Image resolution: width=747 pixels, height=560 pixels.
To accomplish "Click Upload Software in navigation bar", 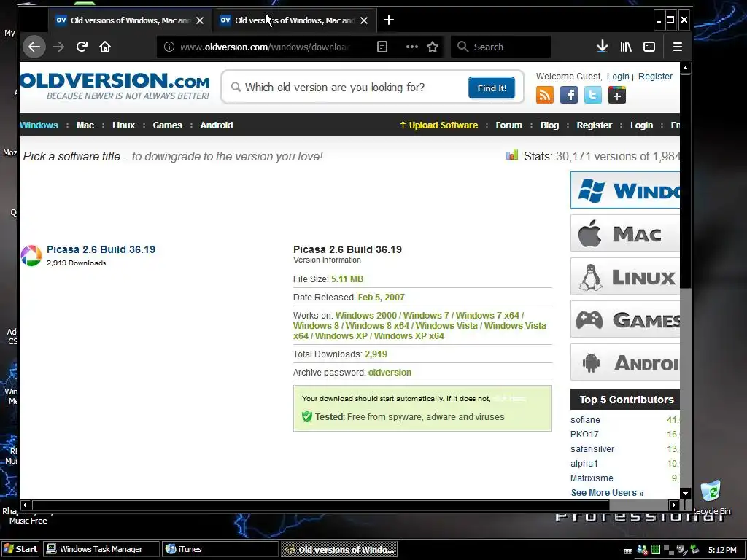I will 438,125.
